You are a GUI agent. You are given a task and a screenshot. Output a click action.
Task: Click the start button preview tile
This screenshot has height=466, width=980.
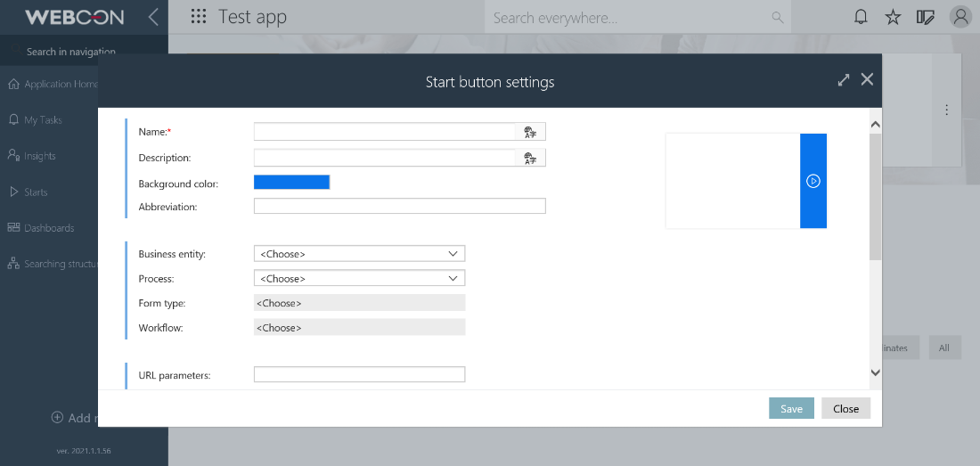747,181
